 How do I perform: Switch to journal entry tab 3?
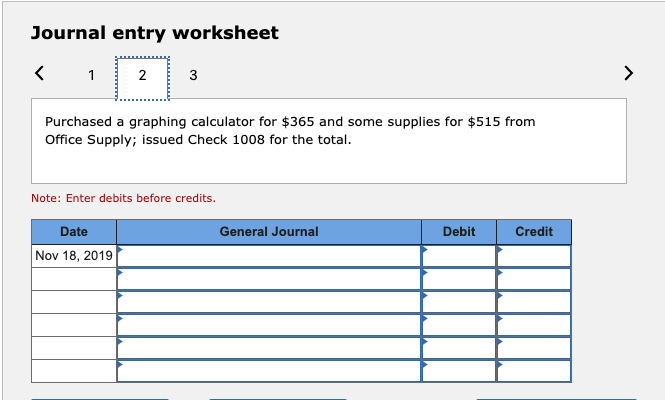[193, 75]
